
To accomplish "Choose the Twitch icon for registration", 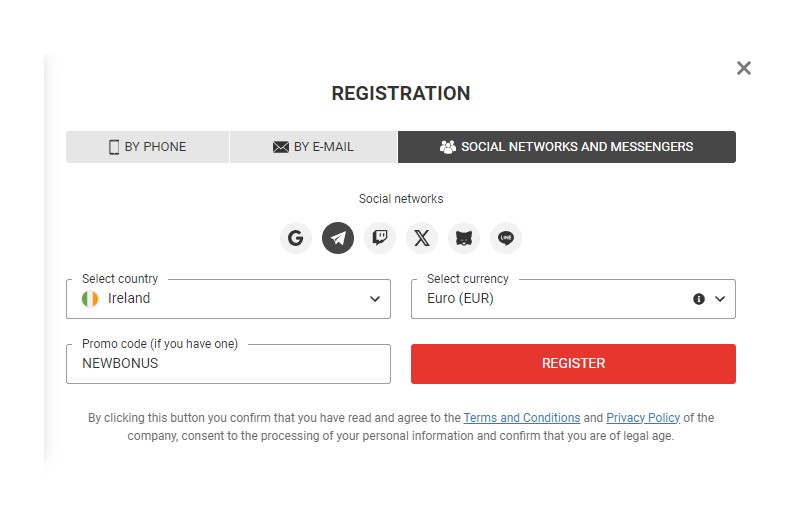I will point(380,238).
